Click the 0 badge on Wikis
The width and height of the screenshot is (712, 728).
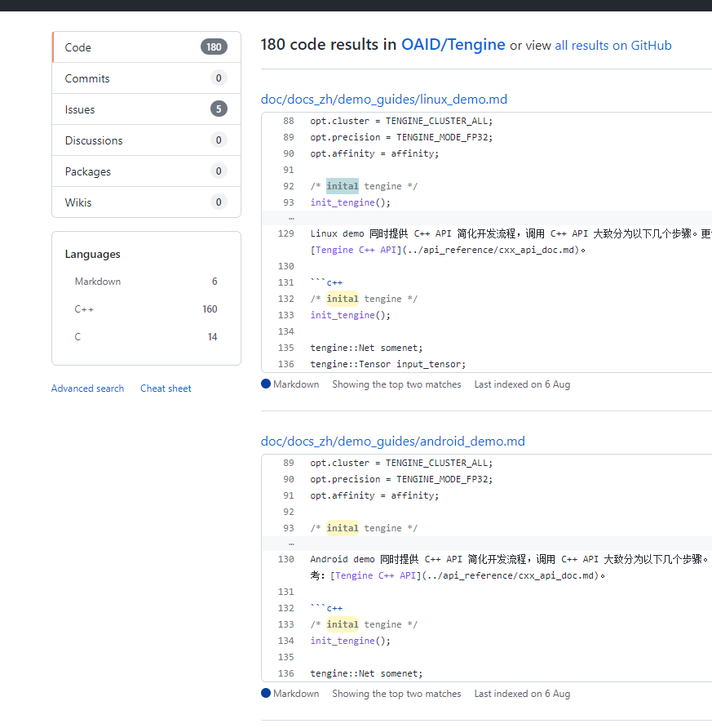click(x=219, y=202)
